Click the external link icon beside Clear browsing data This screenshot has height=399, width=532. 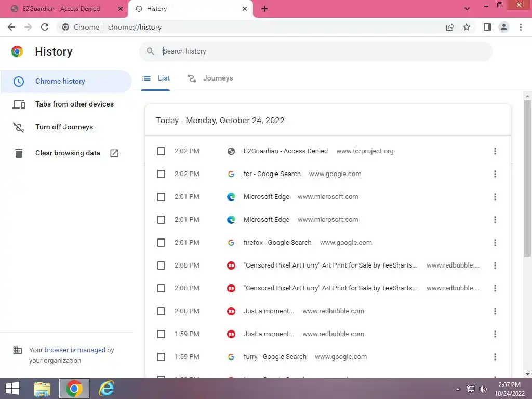114,153
